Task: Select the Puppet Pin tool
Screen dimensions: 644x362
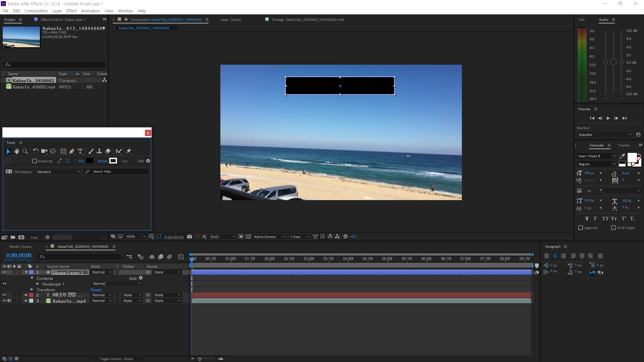Action: click(x=129, y=152)
